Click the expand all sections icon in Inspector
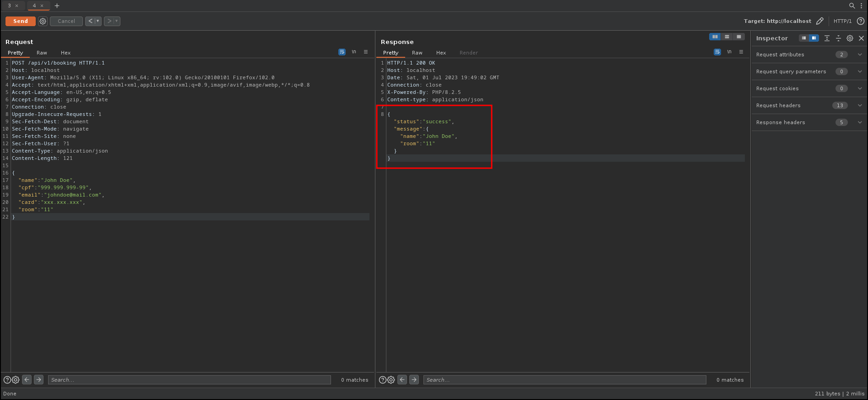Viewport: 868px width, 400px height. [x=827, y=38]
